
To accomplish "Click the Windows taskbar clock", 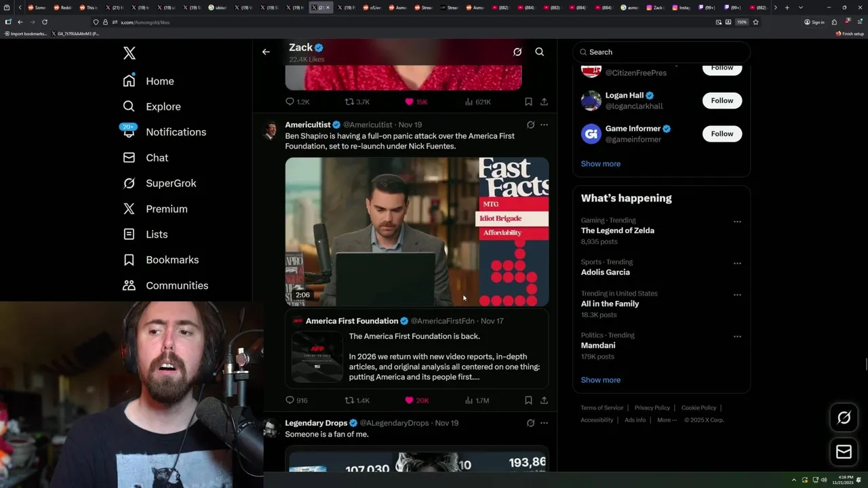I will pos(844,480).
